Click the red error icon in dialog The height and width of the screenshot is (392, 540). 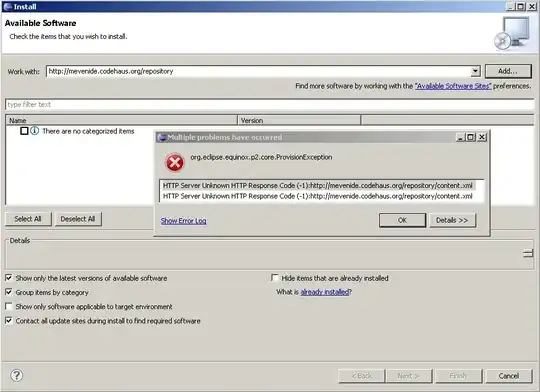coord(175,163)
